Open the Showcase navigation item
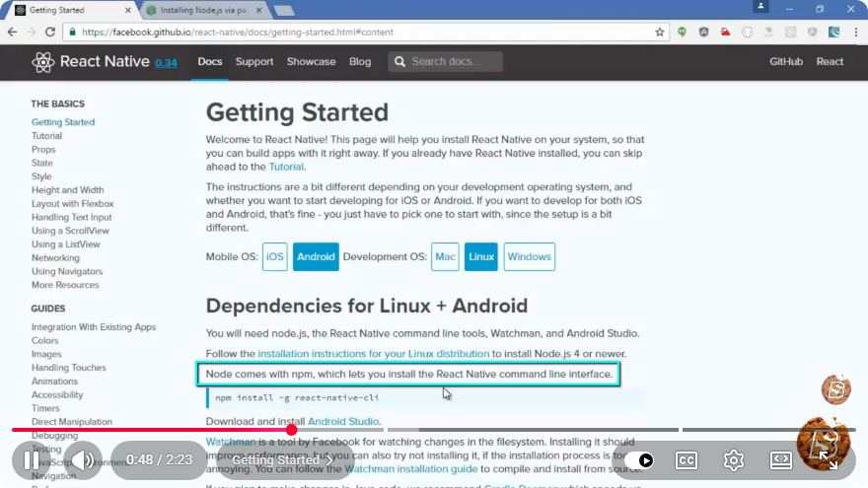868x488 pixels. (x=311, y=61)
